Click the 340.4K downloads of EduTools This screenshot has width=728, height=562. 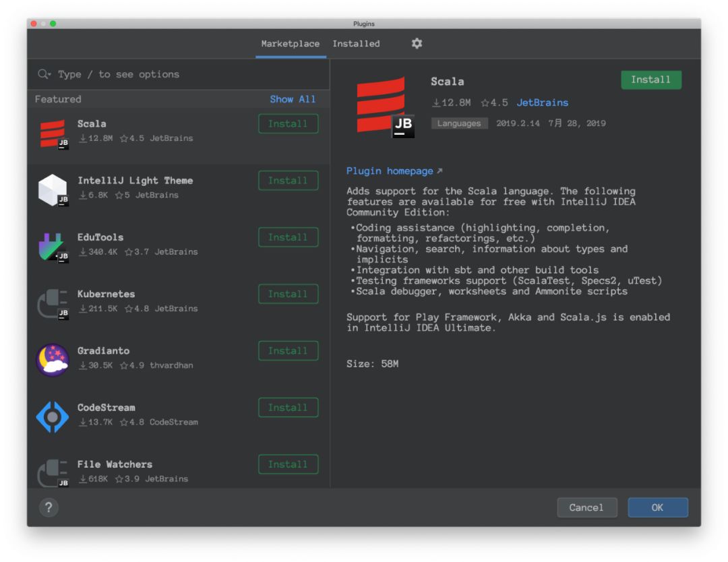tap(98, 252)
